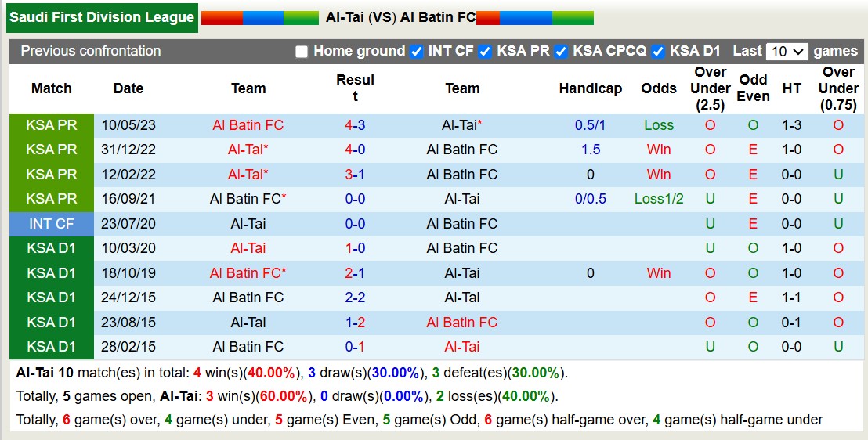Click the Saudi First Division League label

pyautogui.click(x=102, y=17)
